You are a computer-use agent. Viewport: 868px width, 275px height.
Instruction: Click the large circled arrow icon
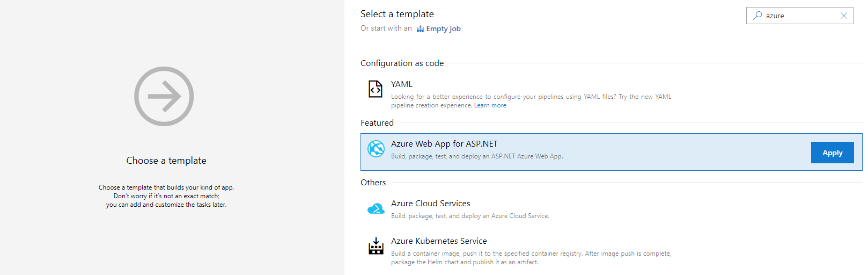coord(164,97)
